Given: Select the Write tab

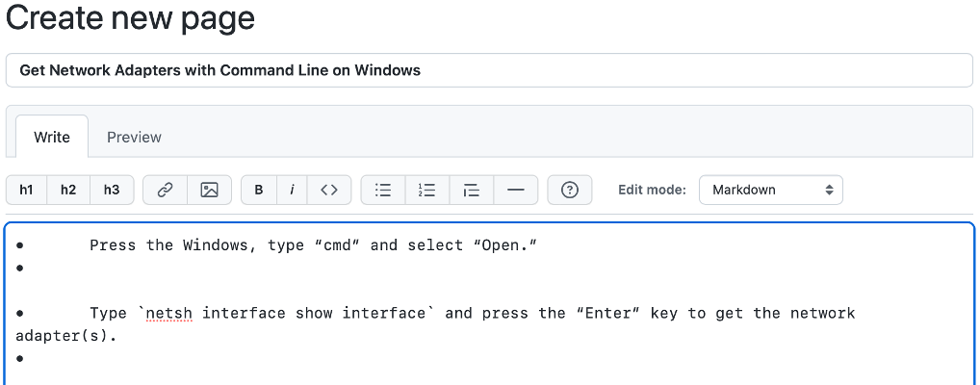Looking at the screenshot, I should pyautogui.click(x=52, y=138).
